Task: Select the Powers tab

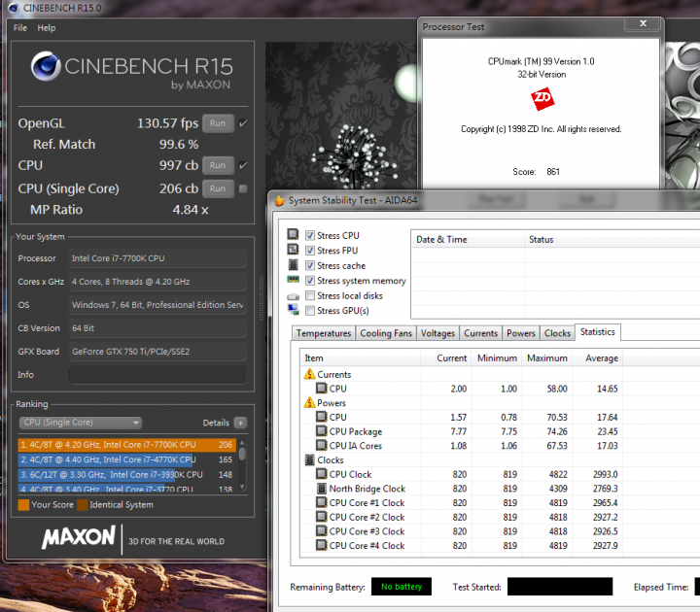Action: point(520,333)
